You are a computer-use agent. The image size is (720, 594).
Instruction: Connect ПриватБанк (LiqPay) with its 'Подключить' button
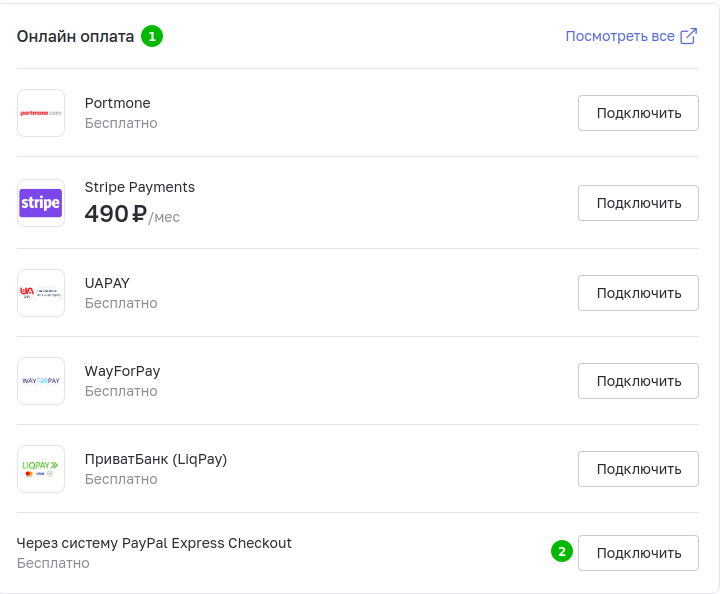tap(638, 469)
